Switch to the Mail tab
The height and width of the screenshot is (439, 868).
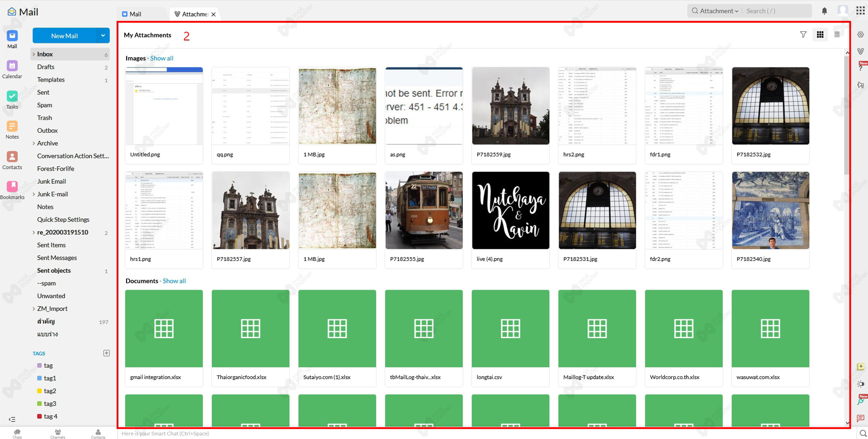(142, 14)
